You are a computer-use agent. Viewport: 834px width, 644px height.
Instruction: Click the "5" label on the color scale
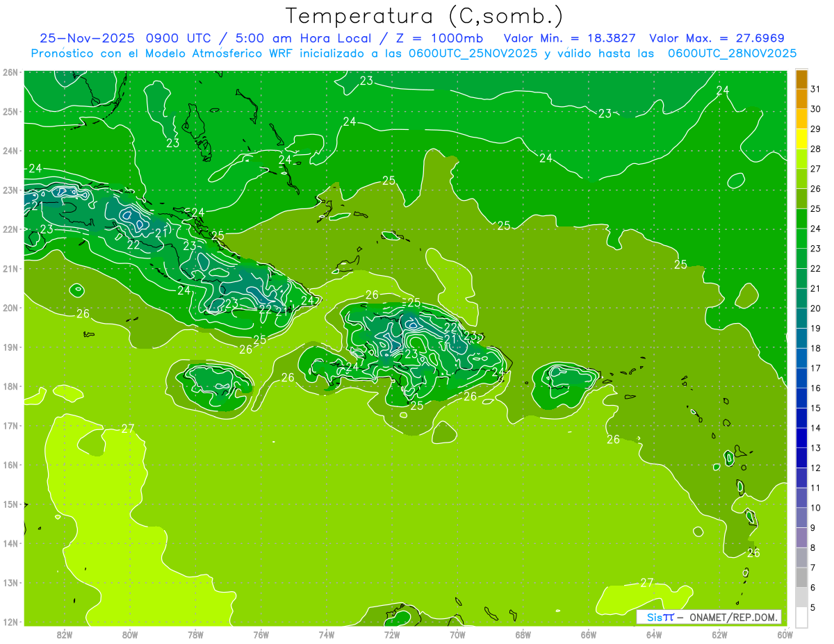point(813,608)
